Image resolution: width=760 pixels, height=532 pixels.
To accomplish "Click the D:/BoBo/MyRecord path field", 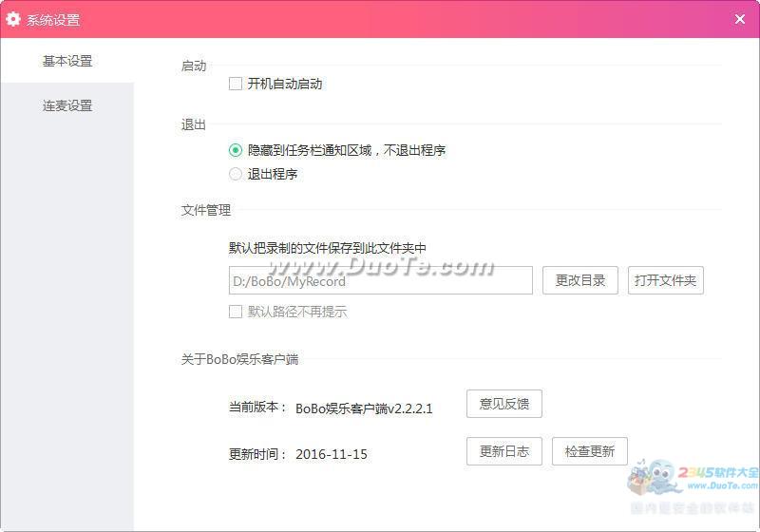I will point(380,281).
